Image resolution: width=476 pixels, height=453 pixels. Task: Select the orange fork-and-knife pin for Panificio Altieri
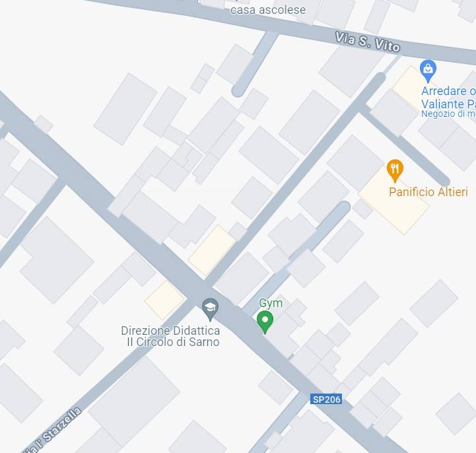pos(395,171)
